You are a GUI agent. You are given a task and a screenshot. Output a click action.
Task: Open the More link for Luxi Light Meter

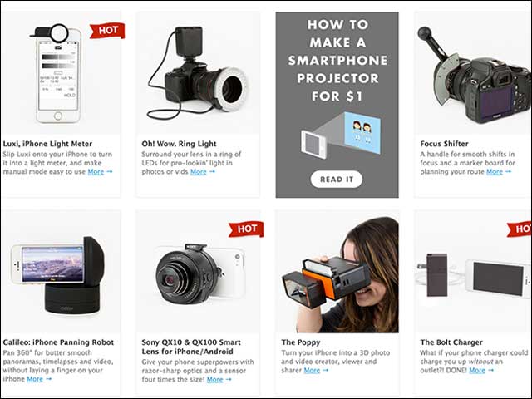[96, 172]
